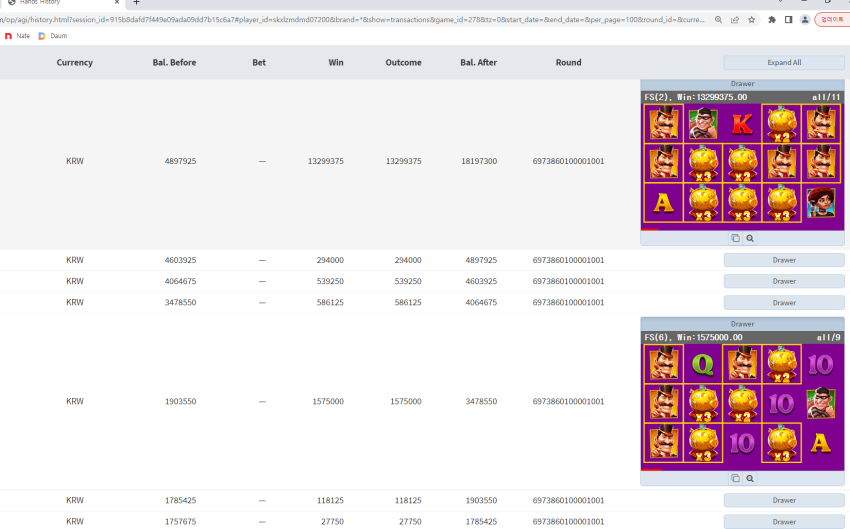Expand Drawer for the 586125 win row

tap(784, 302)
